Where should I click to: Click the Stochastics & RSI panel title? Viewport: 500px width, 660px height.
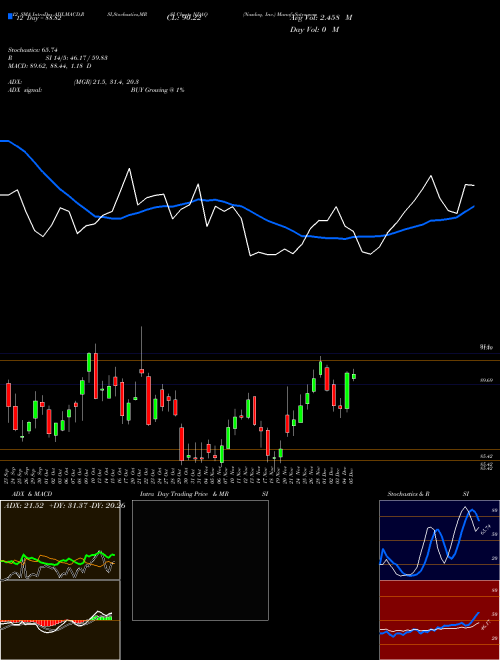coord(428,494)
